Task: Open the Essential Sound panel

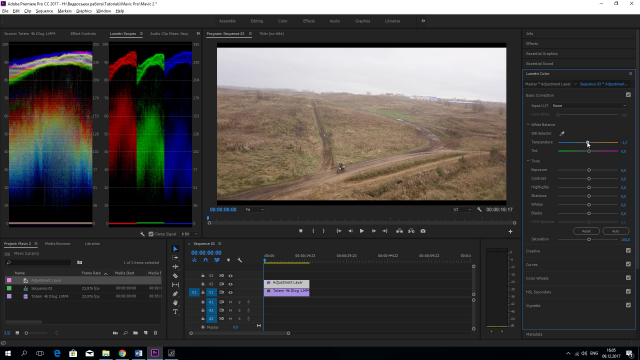Action: pyautogui.click(x=539, y=64)
